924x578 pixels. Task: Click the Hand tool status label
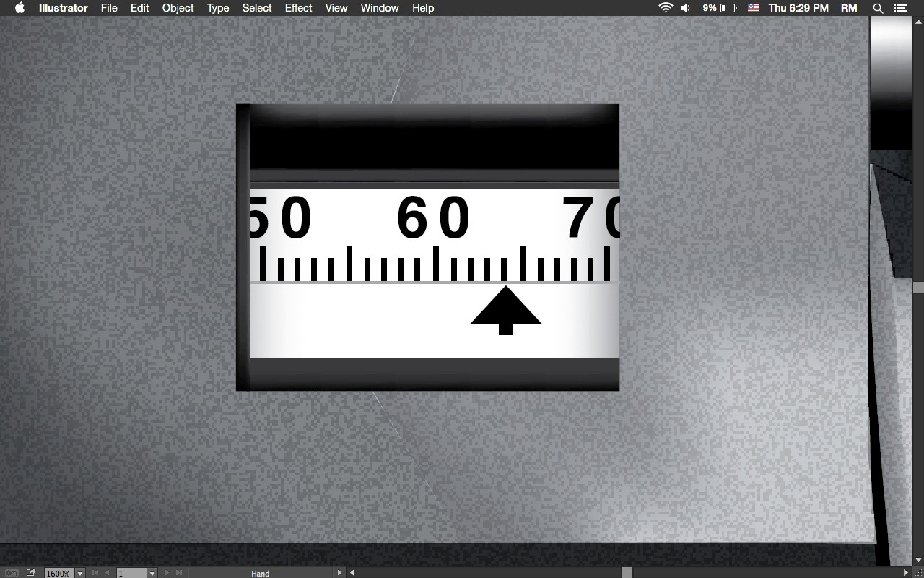click(x=261, y=573)
